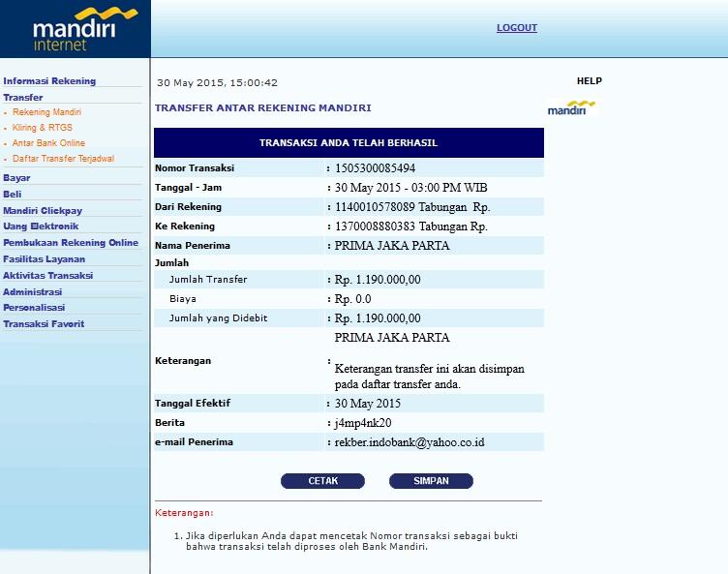The image size is (728, 574).
Task: Click the Biaya value Rp. 0.0
Action: pyautogui.click(x=352, y=299)
